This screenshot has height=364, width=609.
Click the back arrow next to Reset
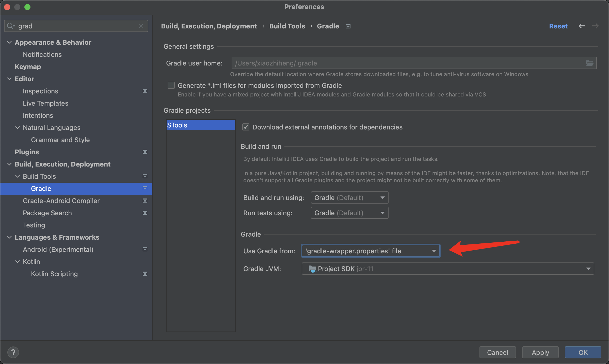click(x=582, y=26)
